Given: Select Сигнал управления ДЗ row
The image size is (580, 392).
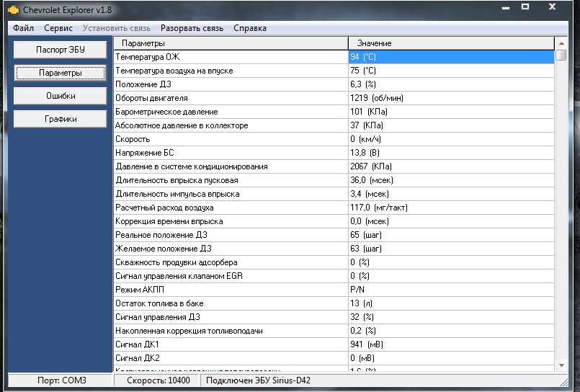Looking at the screenshot, I should (334, 317).
